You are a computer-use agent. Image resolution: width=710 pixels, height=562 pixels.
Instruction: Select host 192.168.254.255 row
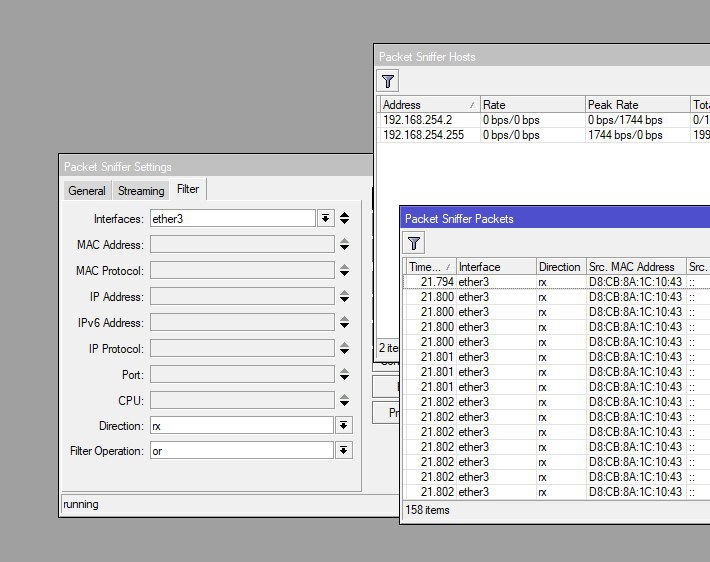click(x=545, y=135)
